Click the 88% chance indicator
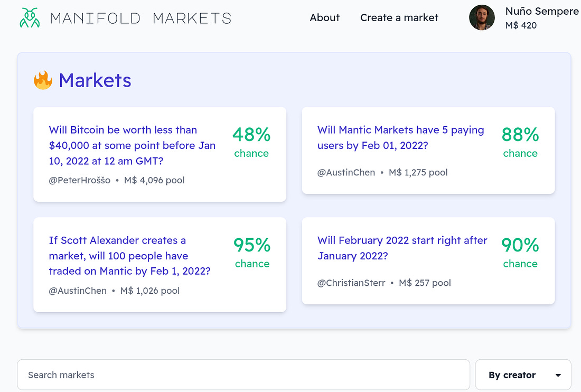This screenshot has height=392, width=581. [x=520, y=142]
